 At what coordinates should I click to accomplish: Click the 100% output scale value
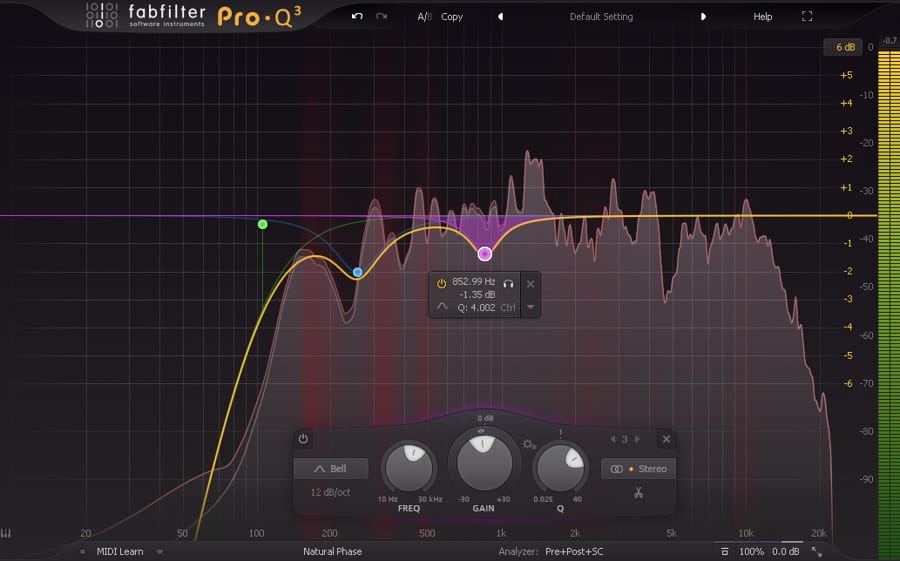tap(751, 552)
